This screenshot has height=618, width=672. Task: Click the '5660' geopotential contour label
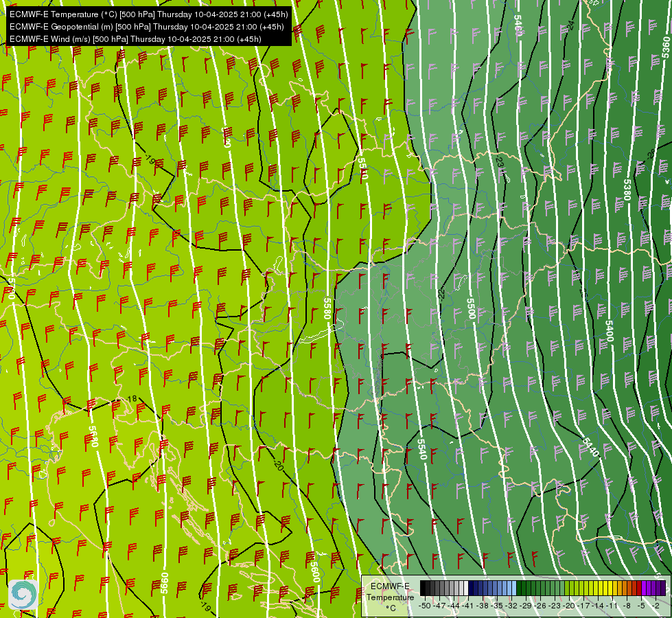tap(165, 583)
